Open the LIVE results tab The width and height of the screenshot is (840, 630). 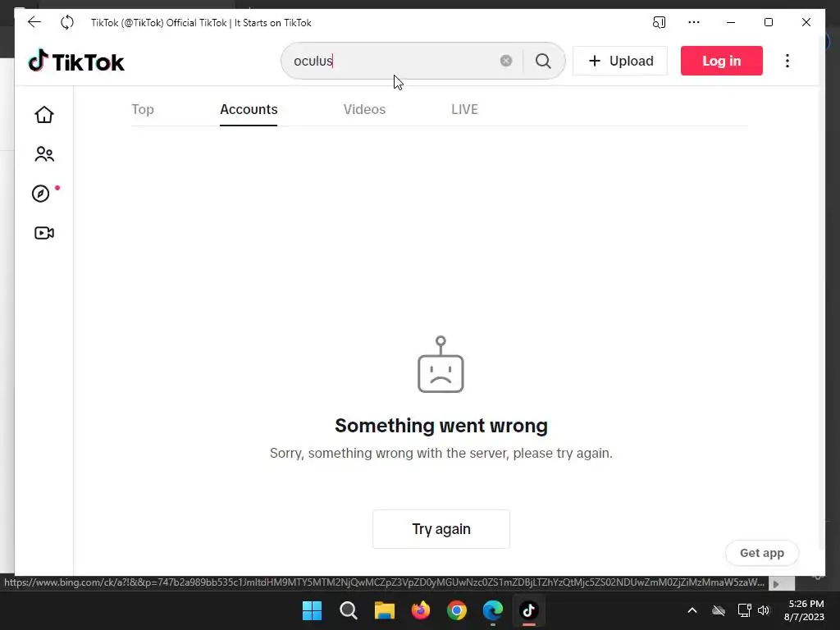tap(464, 109)
